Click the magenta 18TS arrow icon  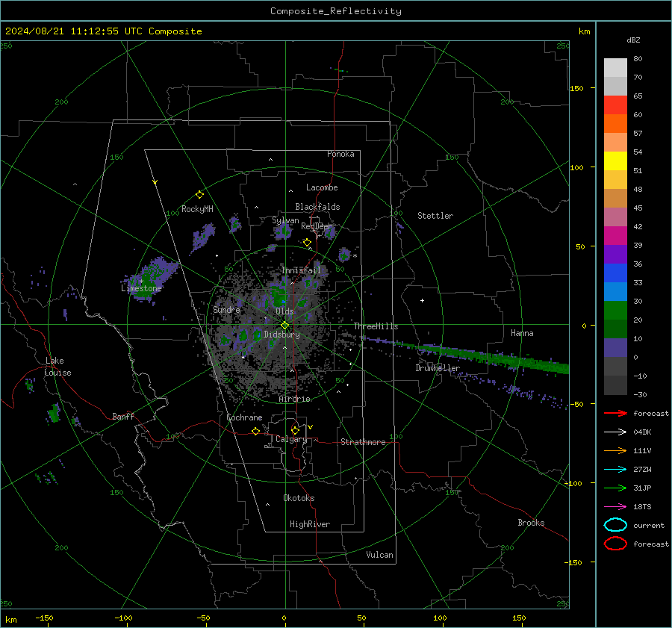click(x=615, y=507)
